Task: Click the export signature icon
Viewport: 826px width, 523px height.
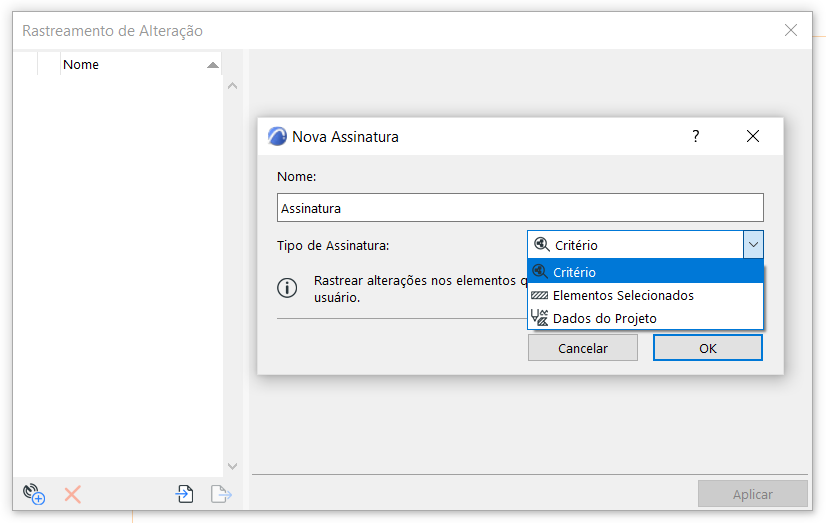Action: click(x=221, y=493)
